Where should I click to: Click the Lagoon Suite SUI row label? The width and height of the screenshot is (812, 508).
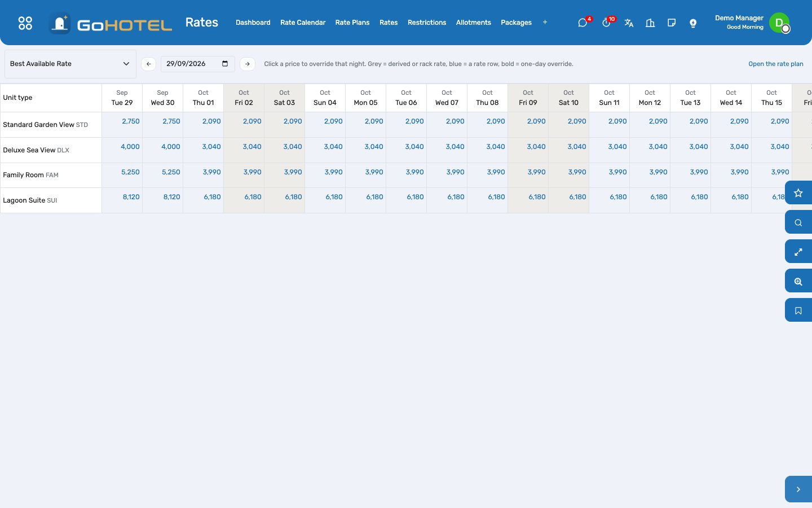point(30,200)
